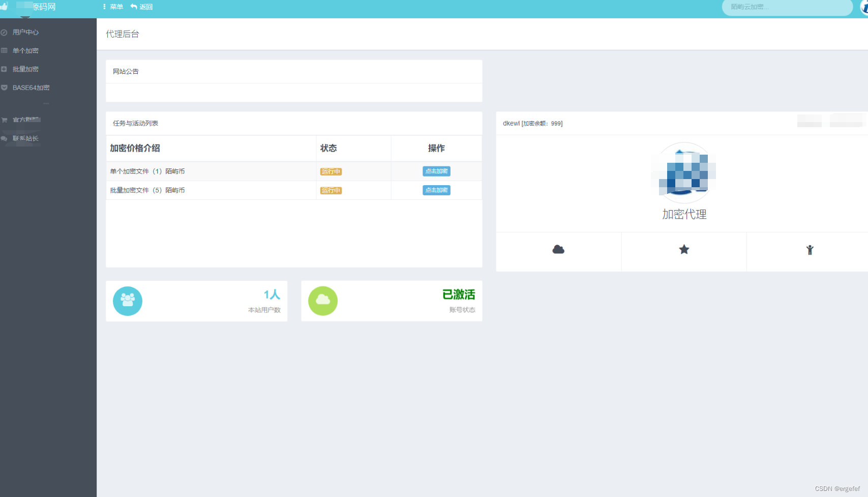Viewport: 868px width, 497px height.
Task: Click the 运行中 badge for single encryption
Action: point(331,171)
